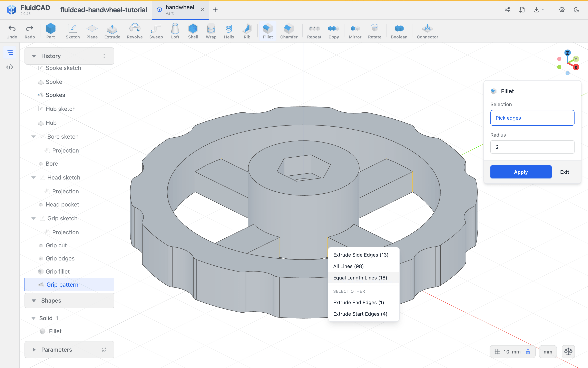This screenshot has height=368, width=588.
Task: Open the History panel options menu
Action: (104, 56)
